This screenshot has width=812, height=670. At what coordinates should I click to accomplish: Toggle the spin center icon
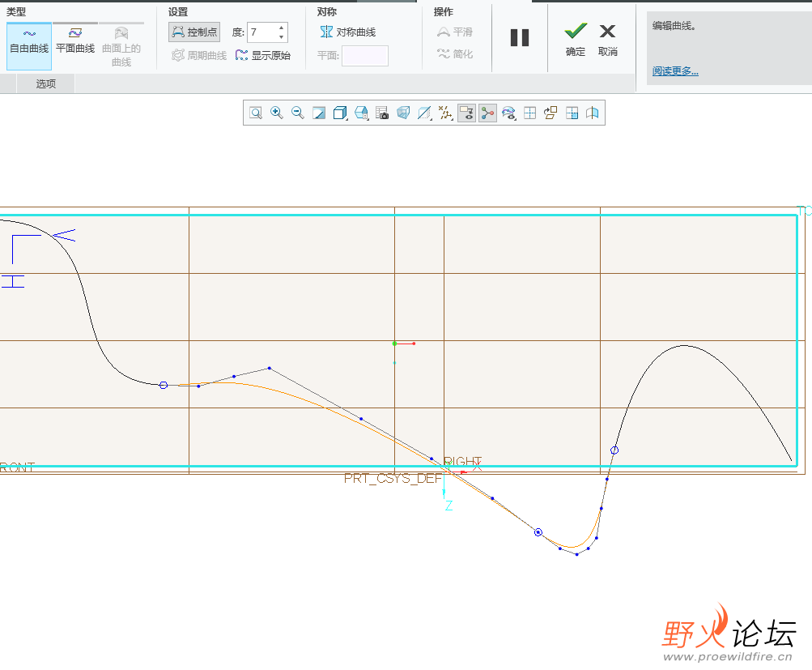487,113
